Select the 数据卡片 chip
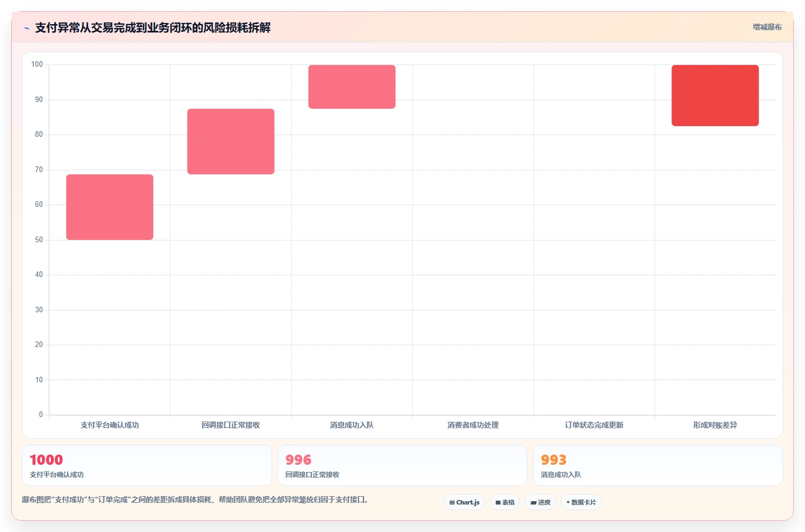 581,502
